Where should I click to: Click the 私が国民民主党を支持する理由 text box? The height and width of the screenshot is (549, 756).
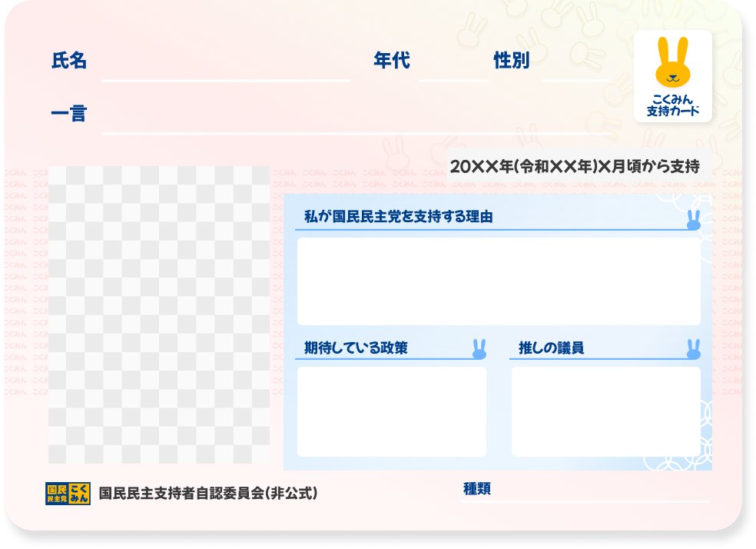(x=499, y=281)
